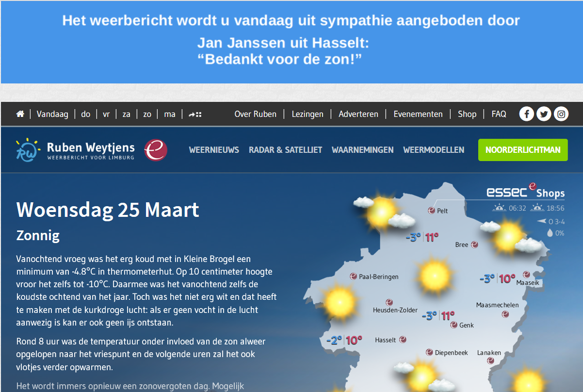Image resolution: width=583 pixels, height=392 pixels.
Task: Click the raindrop icon beside 0%
Action: coord(550,233)
